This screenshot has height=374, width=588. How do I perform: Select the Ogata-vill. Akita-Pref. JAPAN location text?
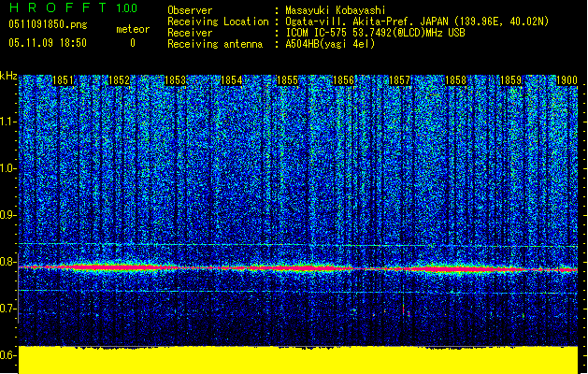click(x=417, y=22)
